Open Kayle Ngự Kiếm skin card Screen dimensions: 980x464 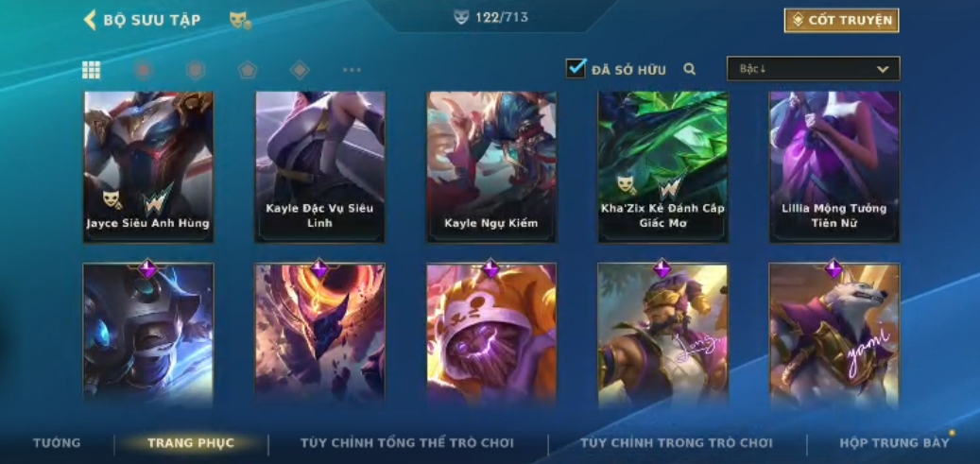click(x=491, y=167)
